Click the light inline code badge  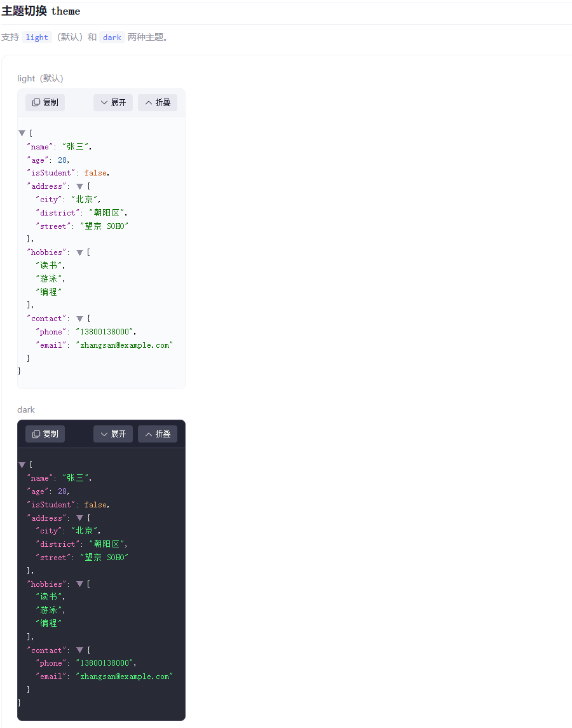pyautogui.click(x=37, y=38)
